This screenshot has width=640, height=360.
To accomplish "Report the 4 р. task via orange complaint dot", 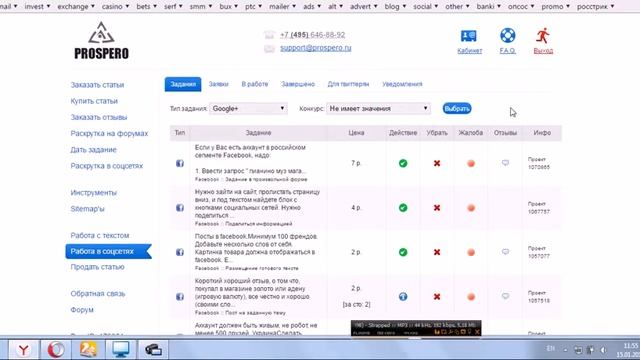I will tap(471, 208).
